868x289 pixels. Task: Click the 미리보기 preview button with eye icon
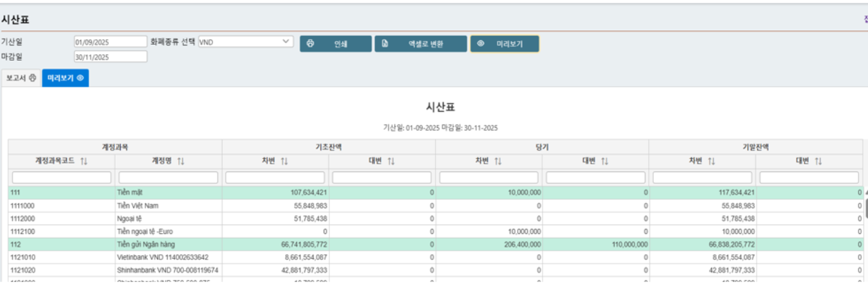504,44
